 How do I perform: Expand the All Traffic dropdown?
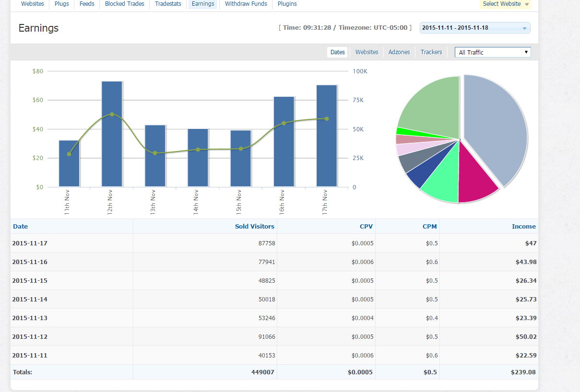(x=492, y=52)
